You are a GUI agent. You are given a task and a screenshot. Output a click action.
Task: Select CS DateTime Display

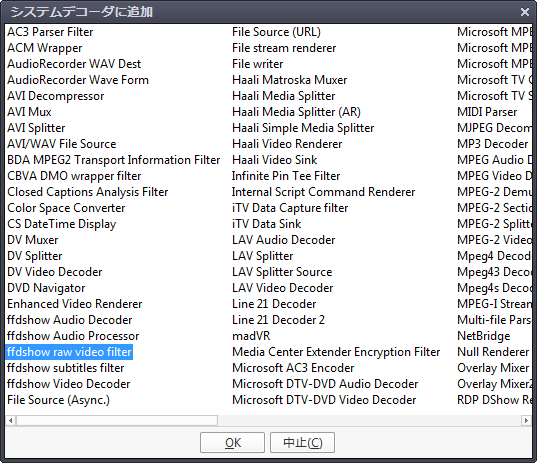(62, 224)
